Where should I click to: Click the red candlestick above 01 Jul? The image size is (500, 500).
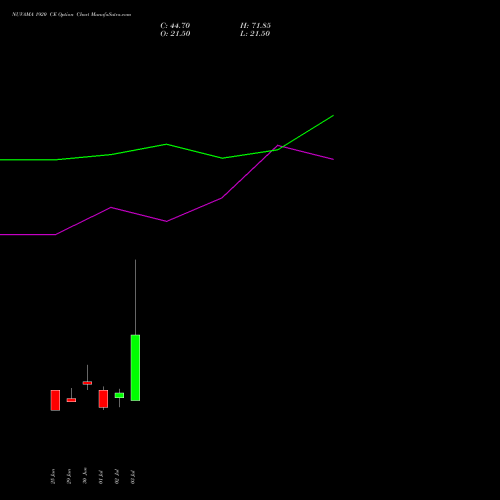coord(103,399)
